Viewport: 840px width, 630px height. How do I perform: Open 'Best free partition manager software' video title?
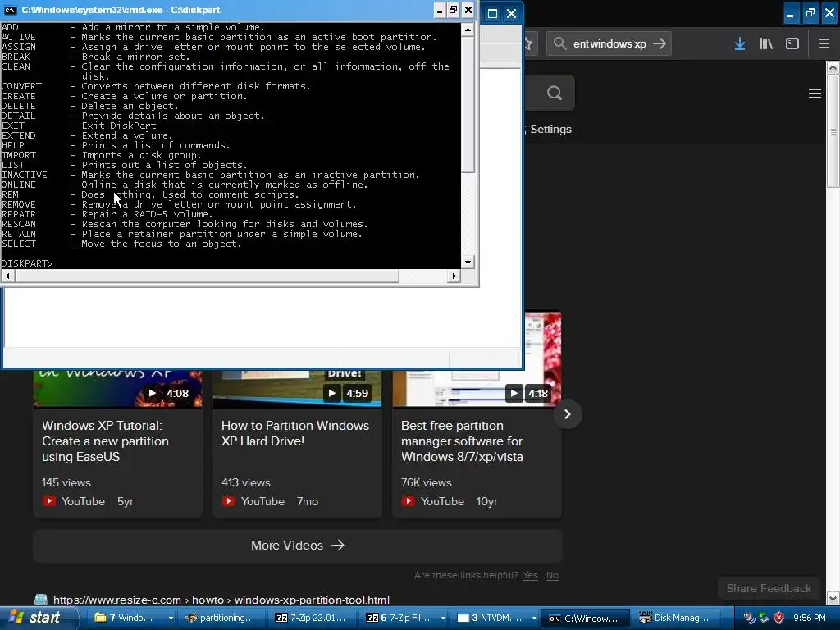[462, 441]
